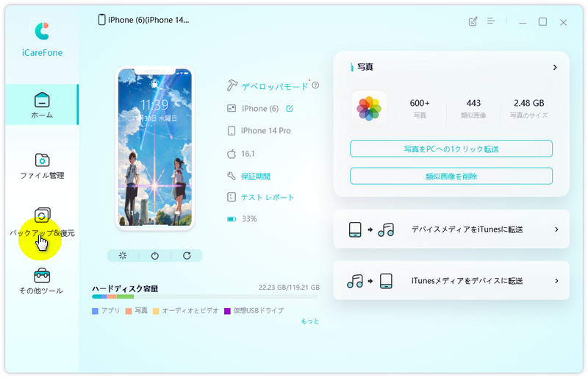This screenshot has width=588, height=378.
Task: Click 類似画像を削除 button
Action: pyautogui.click(x=451, y=176)
